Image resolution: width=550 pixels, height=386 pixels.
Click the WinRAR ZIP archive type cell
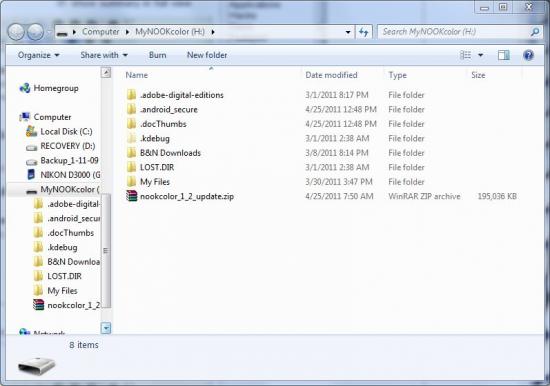[424, 196]
